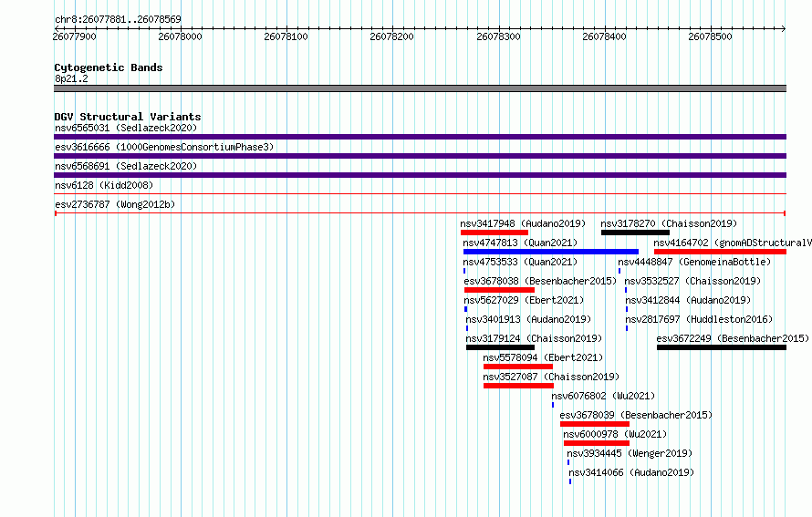Click the 26078400 ruler position label
Screen dimensions: 812x517
point(604,36)
